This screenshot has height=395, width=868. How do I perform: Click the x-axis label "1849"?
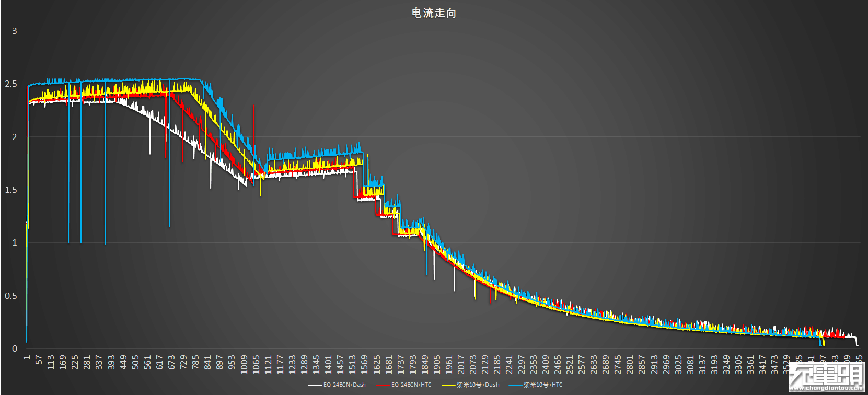click(x=425, y=364)
